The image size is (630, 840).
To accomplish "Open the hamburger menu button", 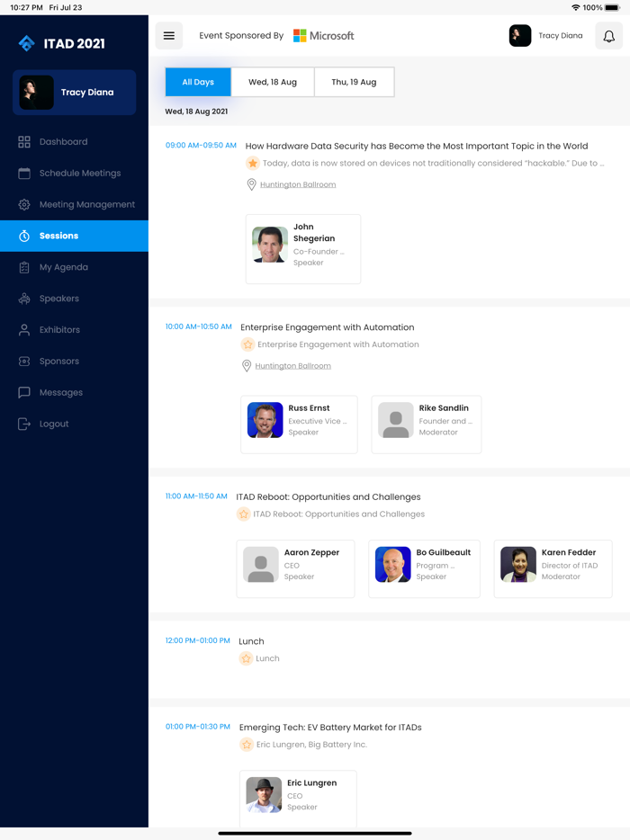I will pyautogui.click(x=169, y=35).
